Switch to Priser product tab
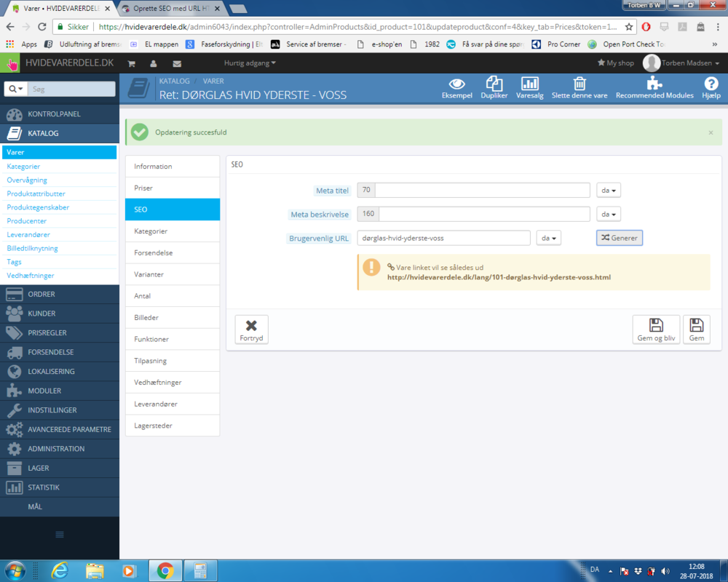 click(173, 188)
